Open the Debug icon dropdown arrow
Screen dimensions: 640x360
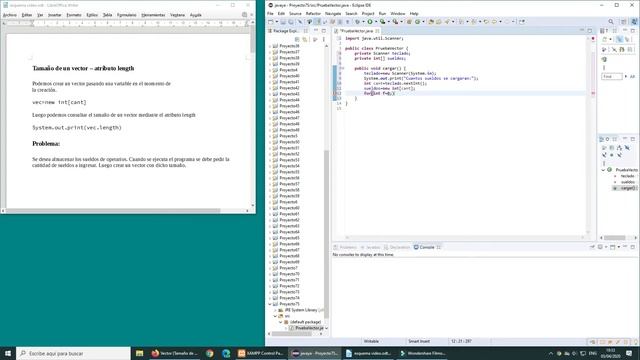[363, 22]
